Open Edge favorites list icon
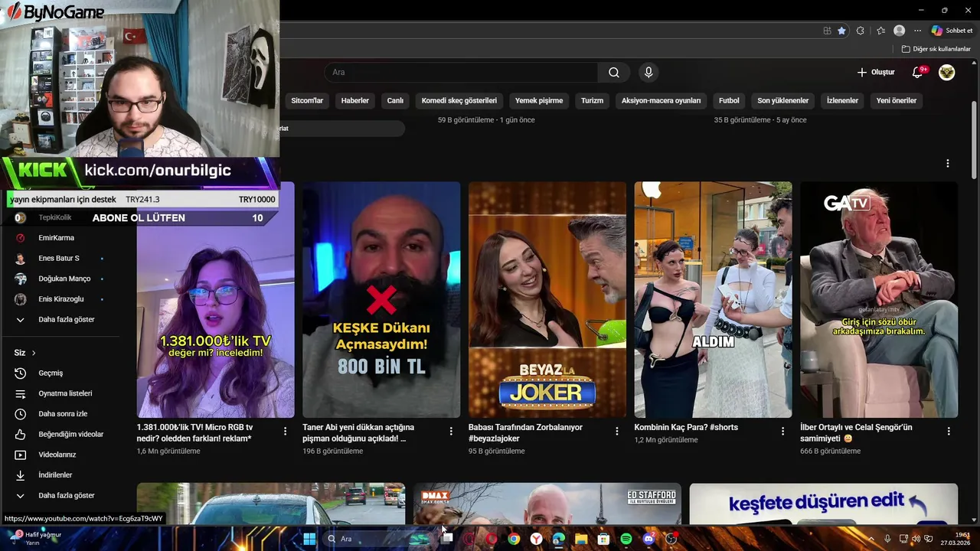Screen dimensions: 980x551 (880, 31)
